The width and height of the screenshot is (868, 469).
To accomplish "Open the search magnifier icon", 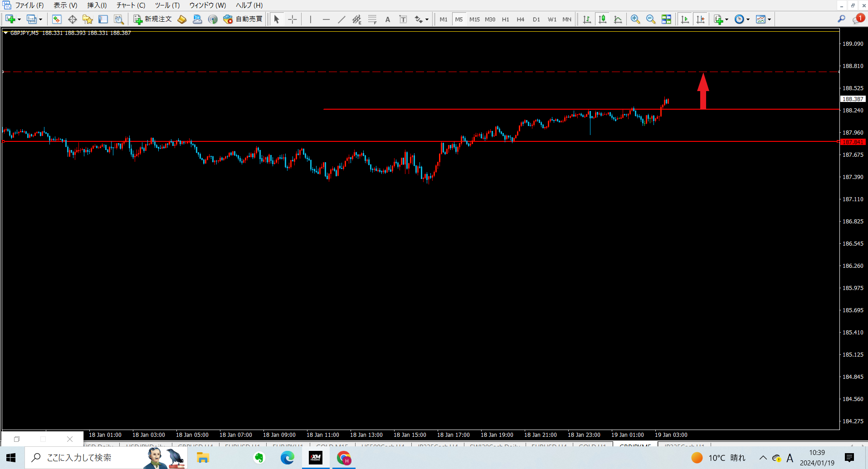I will coord(841,19).
